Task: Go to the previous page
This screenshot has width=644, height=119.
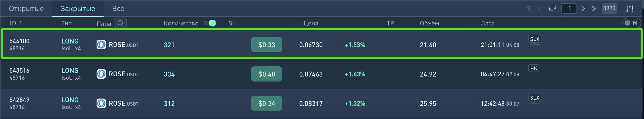Action: 539,9
